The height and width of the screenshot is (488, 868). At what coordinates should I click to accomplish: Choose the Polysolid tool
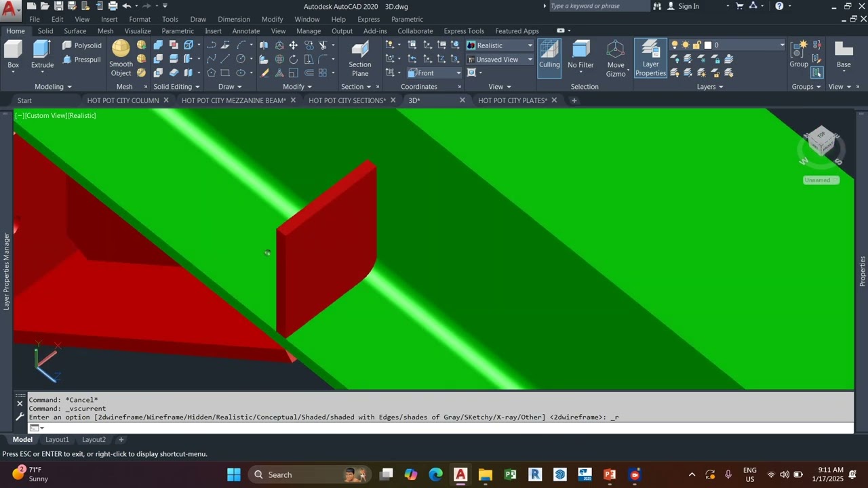click(x=81, y=45)
